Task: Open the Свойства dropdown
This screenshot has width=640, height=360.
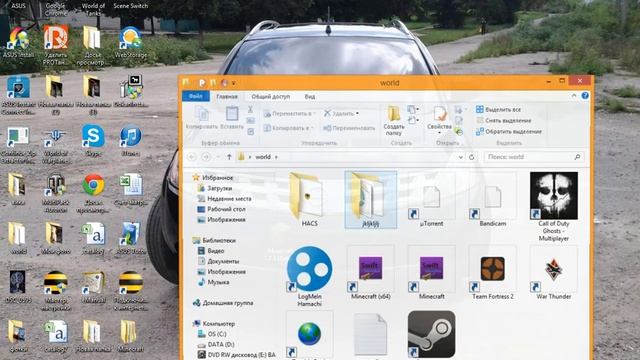Action: (x=439, y=133)
